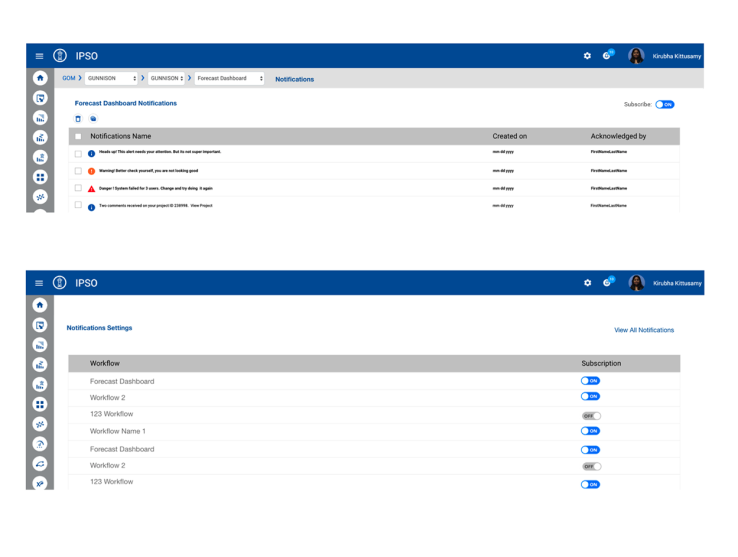Click Acknowledged by column header
Viewport: 738px width, 557px height.
click(x=618, y=136)
